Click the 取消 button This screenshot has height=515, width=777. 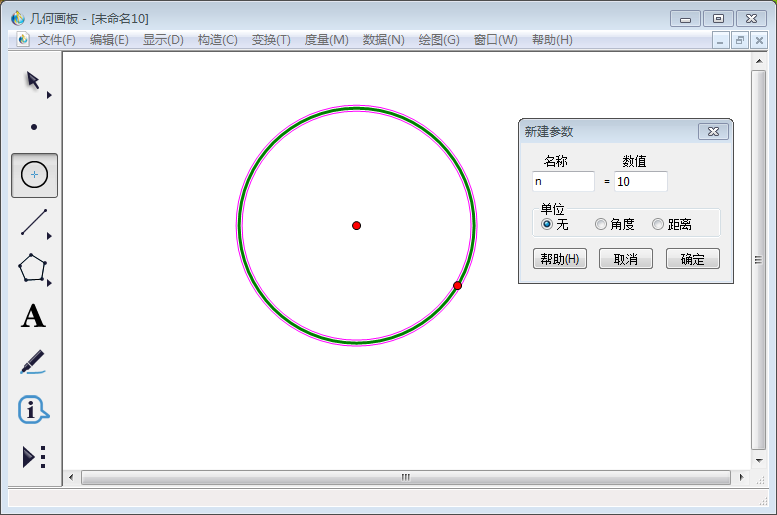(625, 259)
